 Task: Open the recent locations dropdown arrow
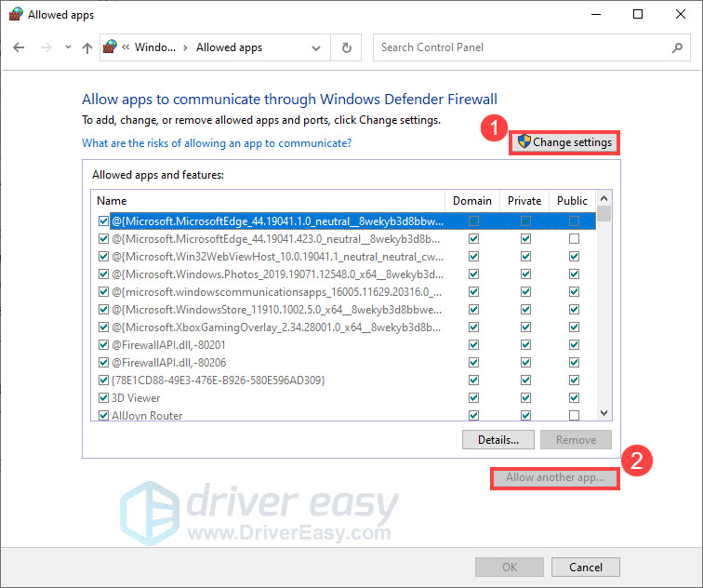[x=66, y=48]
